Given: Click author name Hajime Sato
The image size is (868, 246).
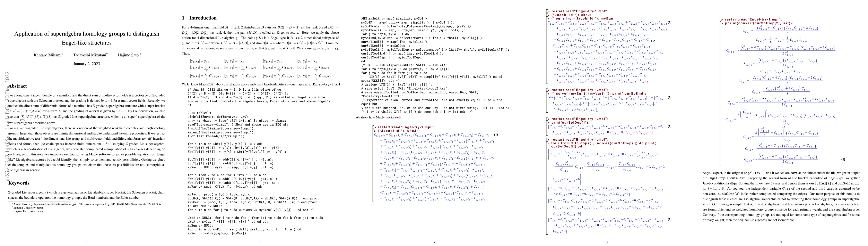Looking at the screenshot, I should [x=128, y=55].
